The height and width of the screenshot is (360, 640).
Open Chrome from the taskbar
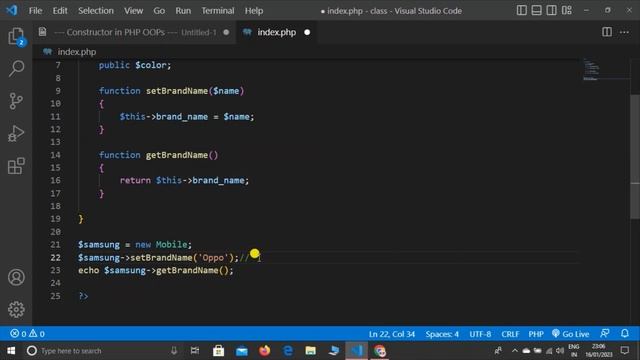click(x=380, y=351)
